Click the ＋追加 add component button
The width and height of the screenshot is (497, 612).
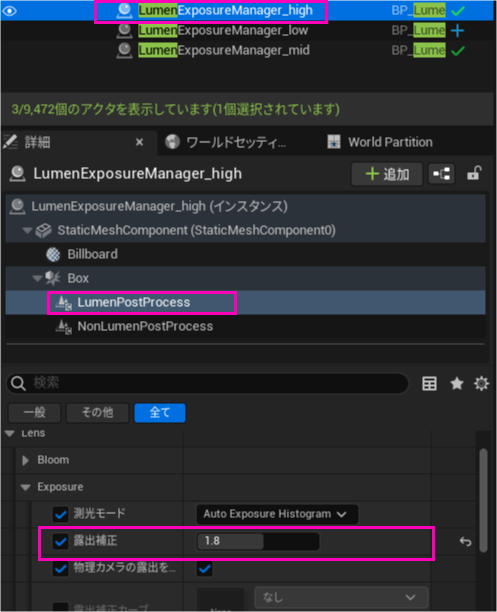(x=387, y=174)
